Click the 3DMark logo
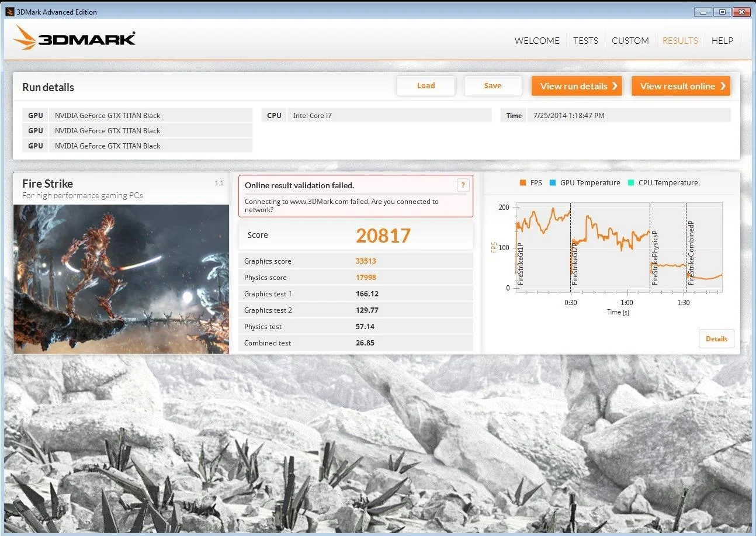The image size is (756, 536). pyautogui.click(x=74, y=38)
